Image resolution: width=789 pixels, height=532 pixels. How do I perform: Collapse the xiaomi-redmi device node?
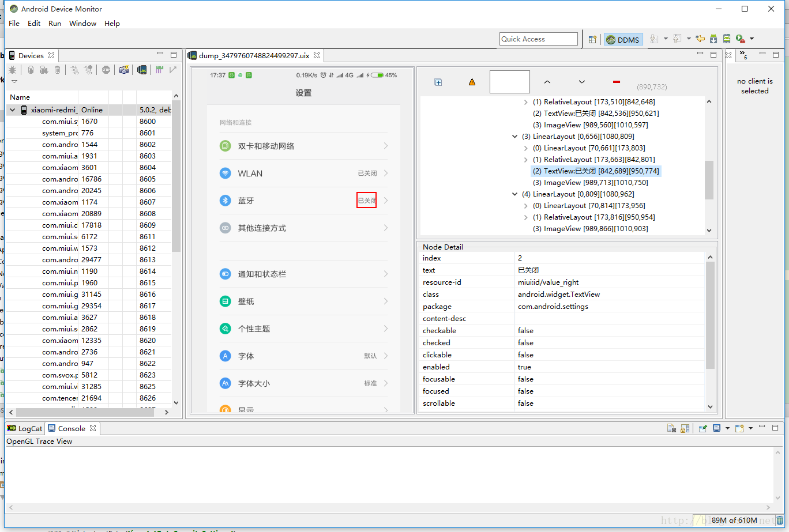pyautogui.click(x=13, y=110)
